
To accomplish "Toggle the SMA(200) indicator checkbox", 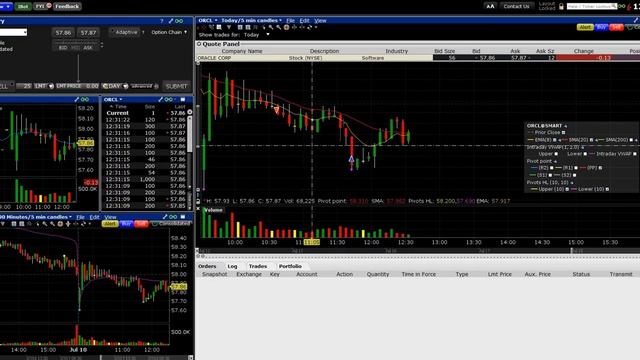I will tap(631, 140).
